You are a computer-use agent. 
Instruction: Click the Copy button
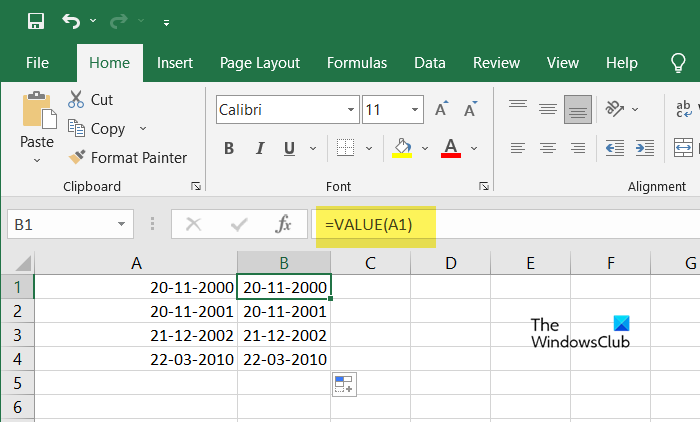tap(96, 129)
